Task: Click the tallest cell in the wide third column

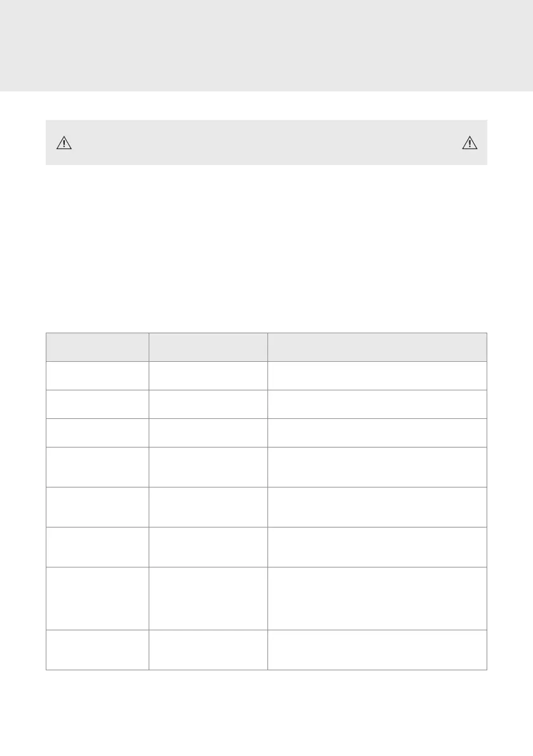Action: tap(377, 598)
